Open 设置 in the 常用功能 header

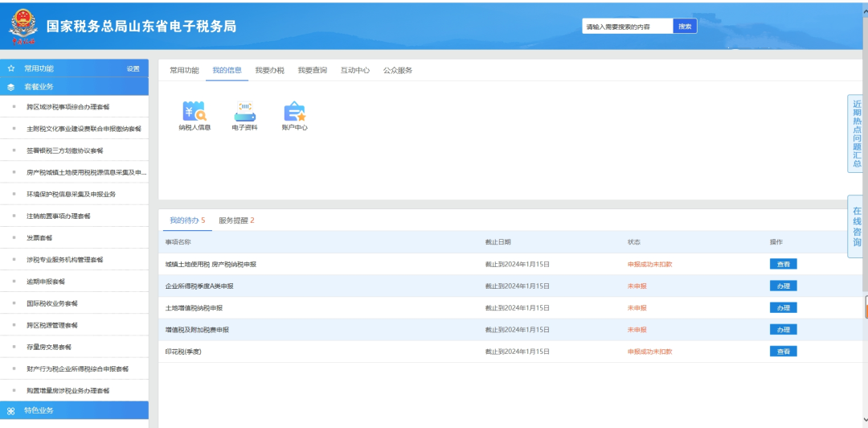click(133, 68)
